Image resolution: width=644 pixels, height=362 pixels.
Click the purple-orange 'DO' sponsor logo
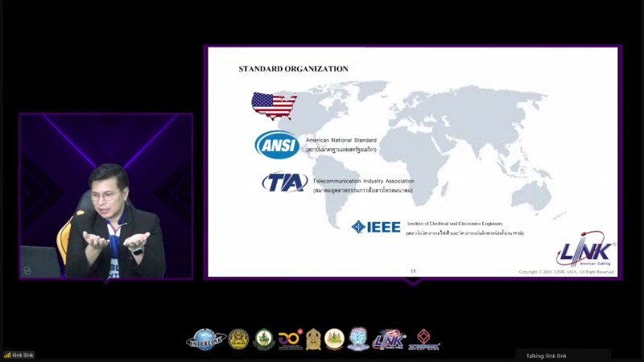[x=291, y=339]
